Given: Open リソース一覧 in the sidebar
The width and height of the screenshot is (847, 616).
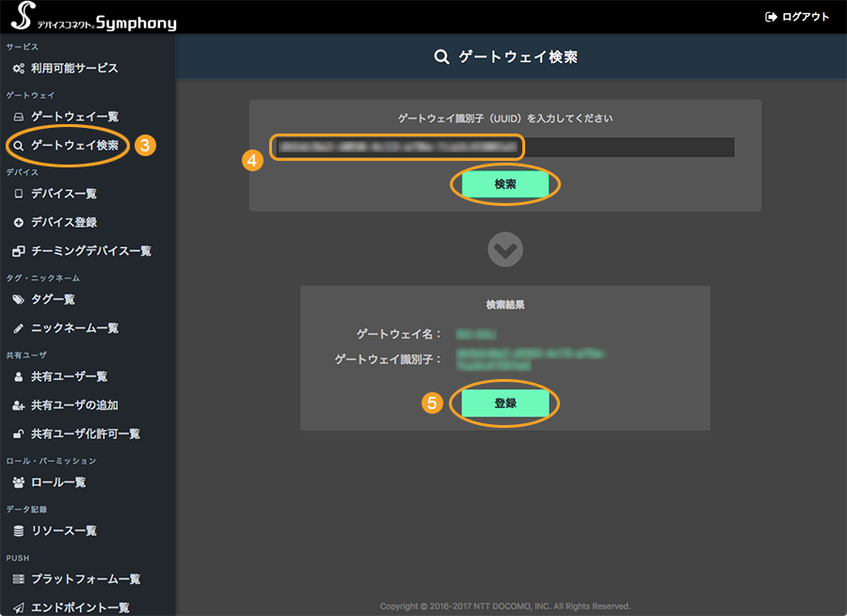Looking at the screenshot, I should pos(64,530).
